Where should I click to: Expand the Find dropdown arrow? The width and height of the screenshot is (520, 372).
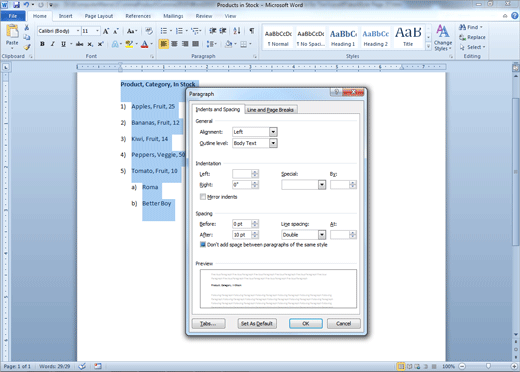[481, 27]
